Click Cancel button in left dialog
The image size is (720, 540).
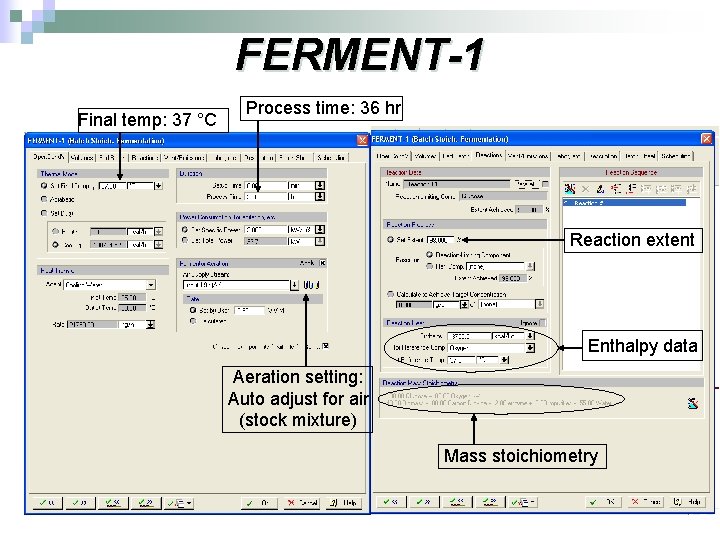click(302, 503)
